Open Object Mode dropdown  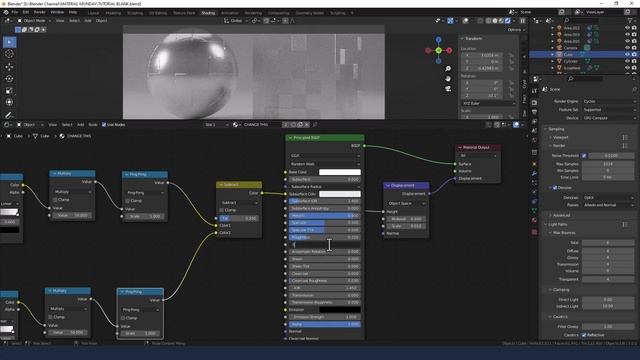tap(34, 21)
